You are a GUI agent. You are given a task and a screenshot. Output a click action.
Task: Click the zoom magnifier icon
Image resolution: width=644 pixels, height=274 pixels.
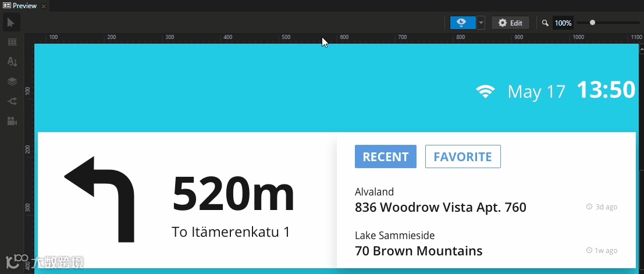pyautogui.click(x=545, y=23)
